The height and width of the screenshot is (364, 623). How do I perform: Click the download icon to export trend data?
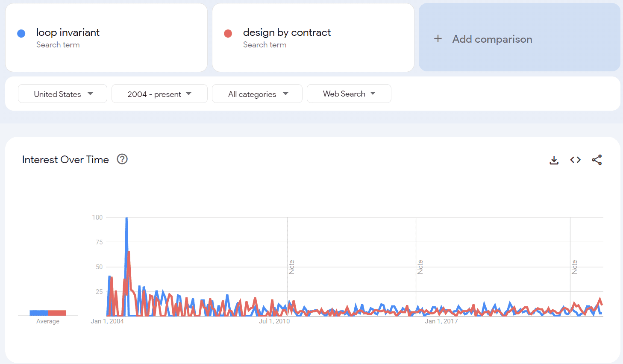click(554, 160)
